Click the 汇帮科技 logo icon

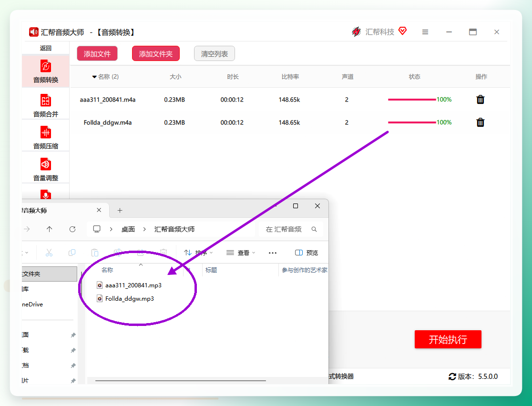pos(356,31)
